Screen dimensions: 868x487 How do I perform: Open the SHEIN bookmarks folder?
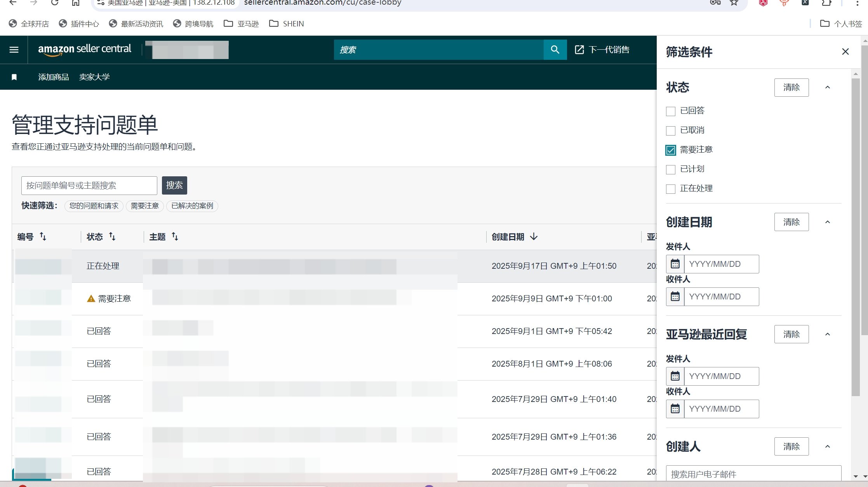286,24
